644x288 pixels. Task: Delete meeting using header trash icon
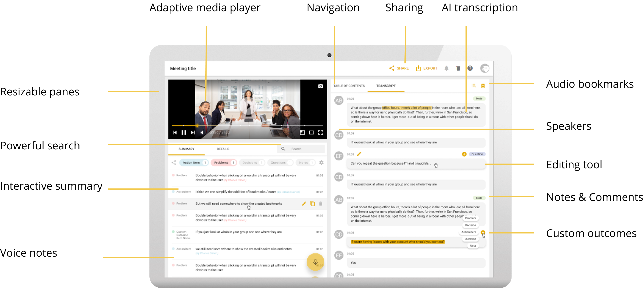tap(458, 68)
